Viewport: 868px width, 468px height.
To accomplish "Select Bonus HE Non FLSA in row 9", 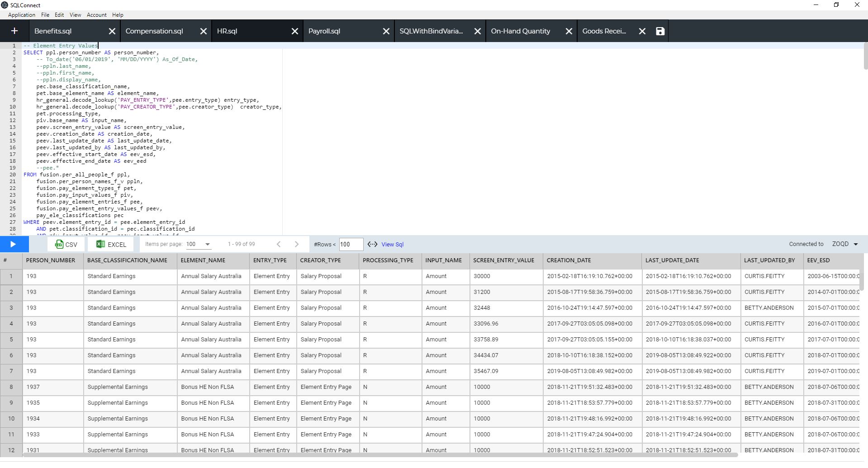I will click(x=213, y=403).
